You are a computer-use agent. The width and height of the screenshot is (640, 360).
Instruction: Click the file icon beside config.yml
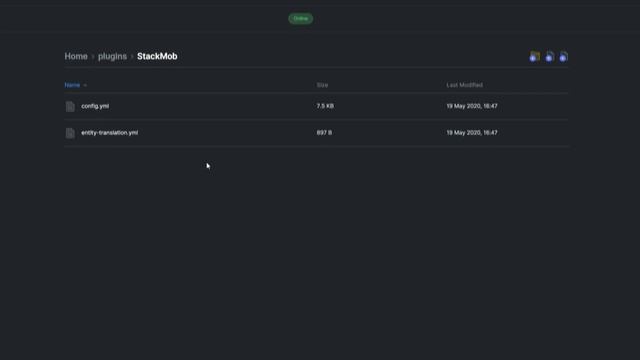[x=70, y=106]
